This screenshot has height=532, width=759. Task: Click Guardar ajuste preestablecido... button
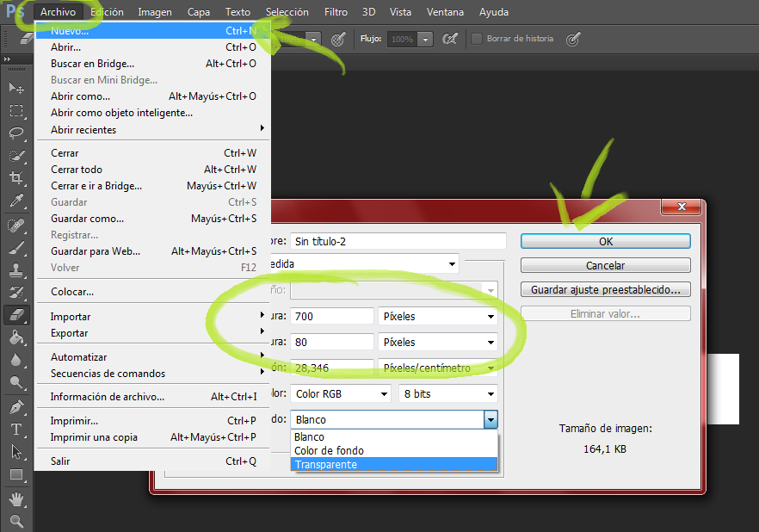pyautogui.click(x=606, y=289)
